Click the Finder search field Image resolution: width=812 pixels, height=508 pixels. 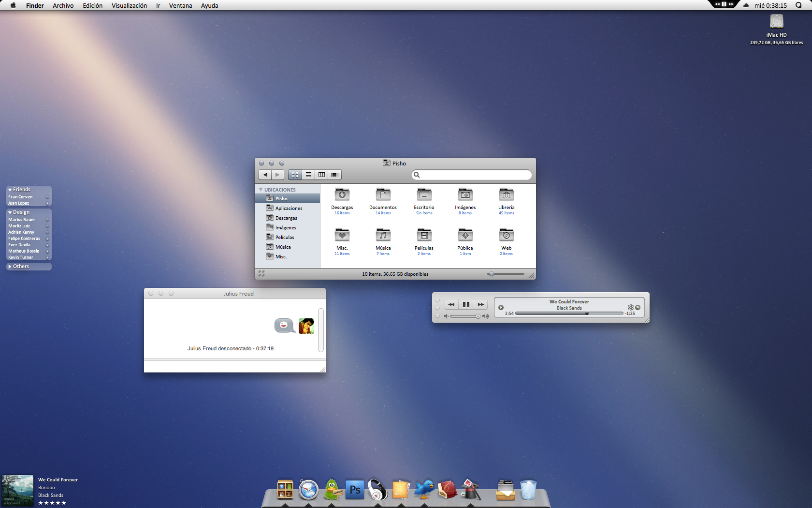tap(472, 175)
